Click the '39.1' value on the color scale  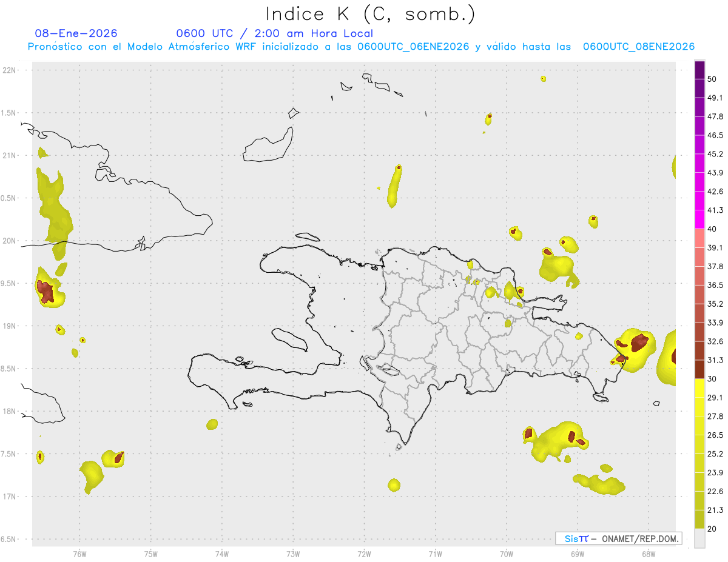(715, 248)
